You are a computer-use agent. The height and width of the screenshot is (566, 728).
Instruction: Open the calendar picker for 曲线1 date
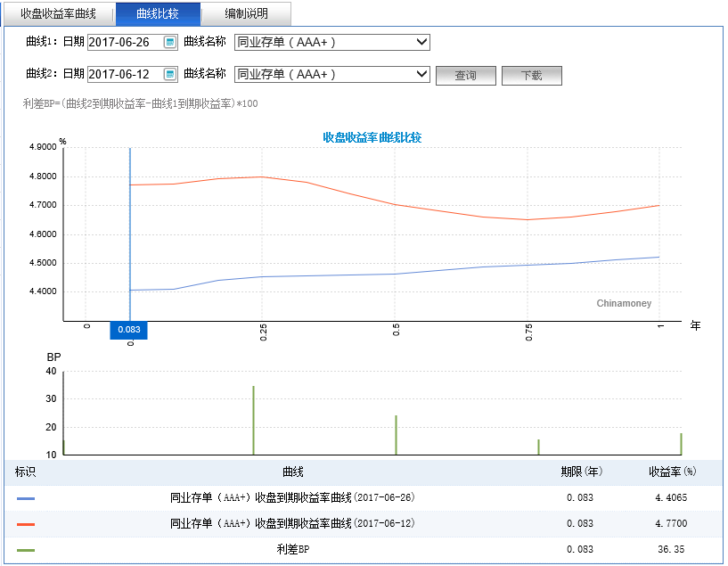pos(169,41)
